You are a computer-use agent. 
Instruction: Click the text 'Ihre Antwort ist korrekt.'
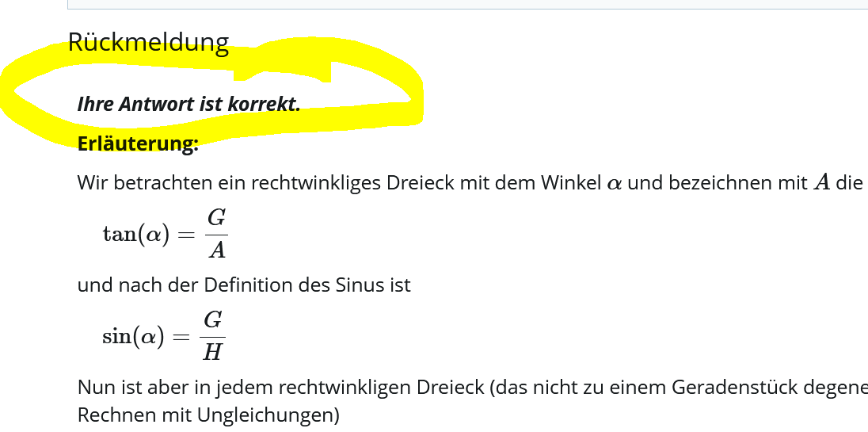[188, 104]
